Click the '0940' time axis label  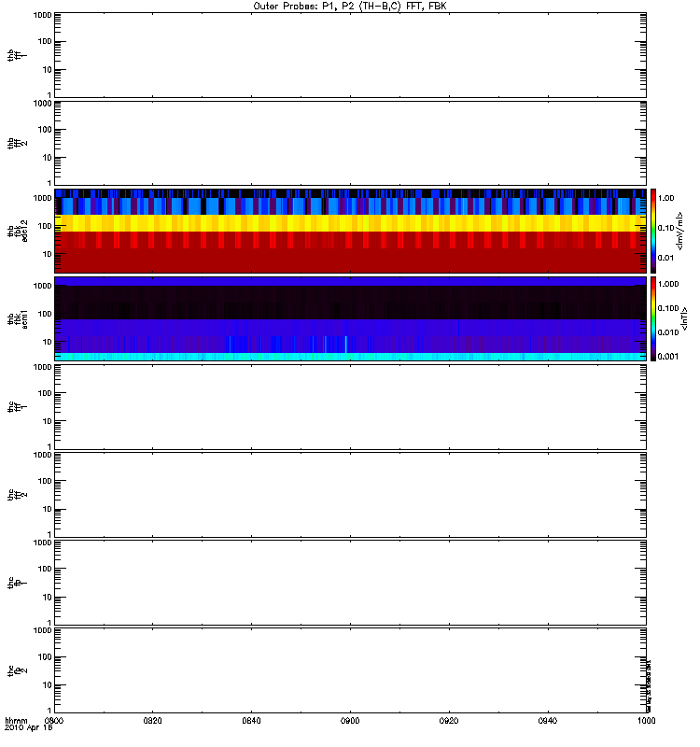click(548, 720)
